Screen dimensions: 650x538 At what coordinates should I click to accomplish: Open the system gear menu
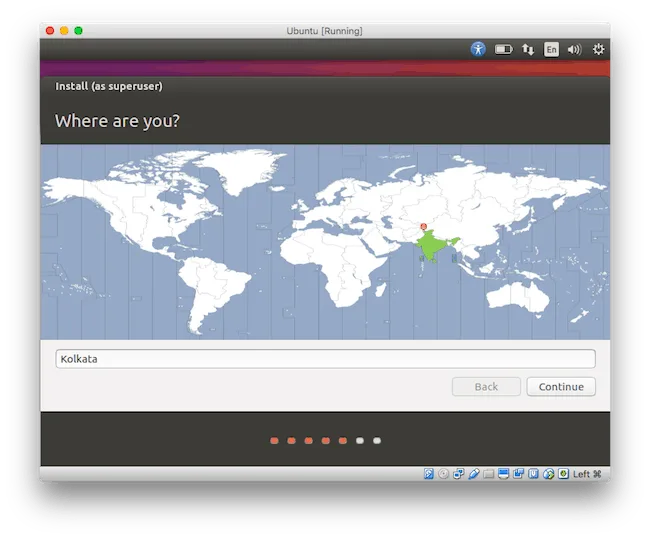click(x=598, y=49)
